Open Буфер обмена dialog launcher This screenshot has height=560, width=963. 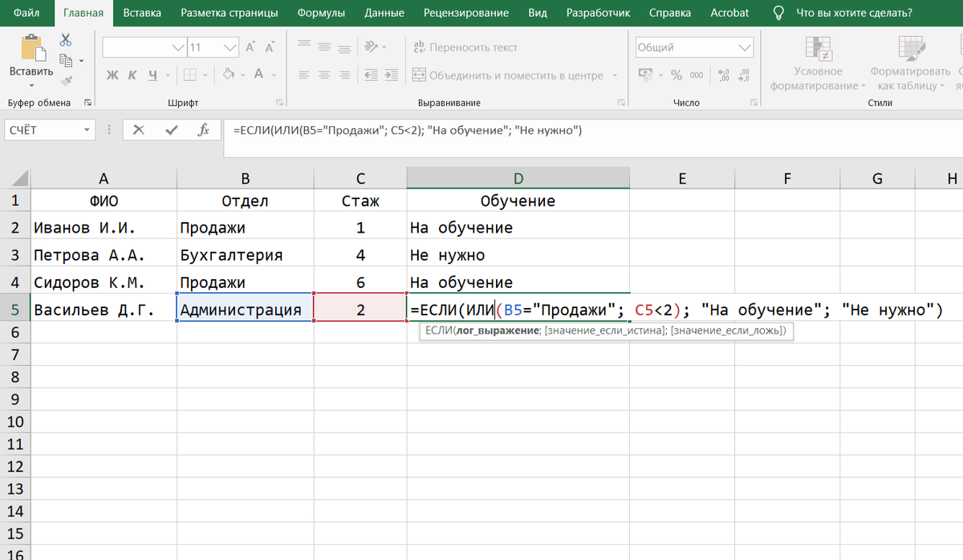coord(87,103)
